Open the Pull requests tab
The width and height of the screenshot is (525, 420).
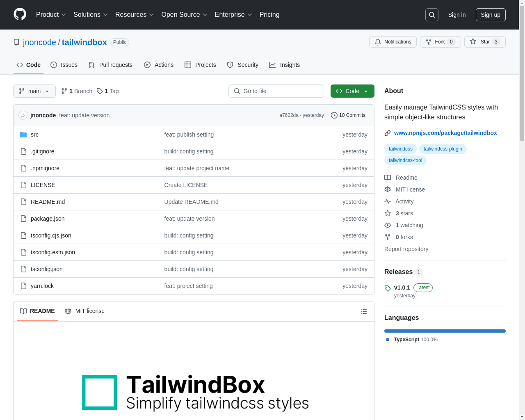coord(110,65)
